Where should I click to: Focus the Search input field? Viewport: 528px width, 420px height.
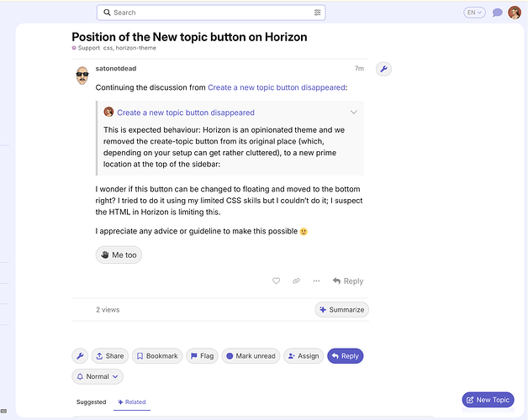211,13
